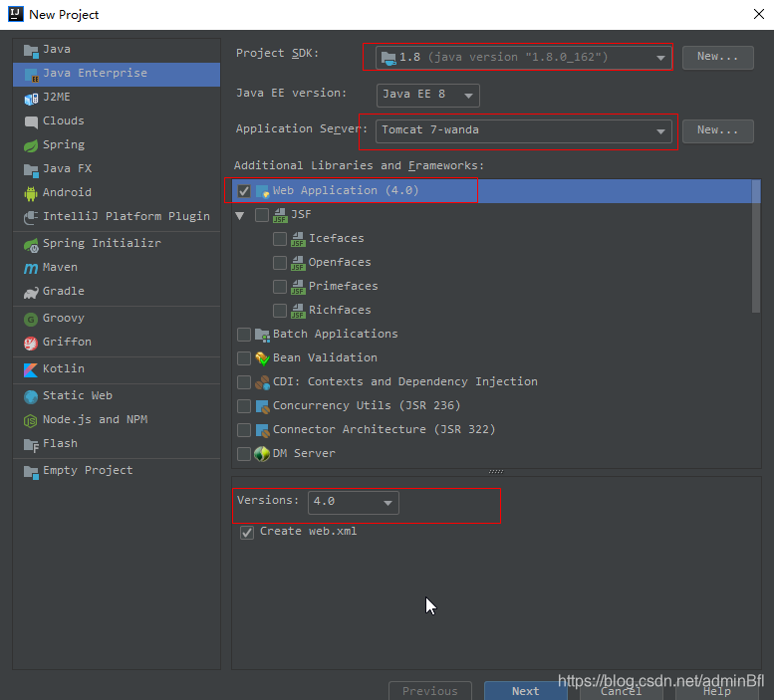The image size is (774, 700).
Task: Close the New Project dialog
Action: [x=759, y=14]
